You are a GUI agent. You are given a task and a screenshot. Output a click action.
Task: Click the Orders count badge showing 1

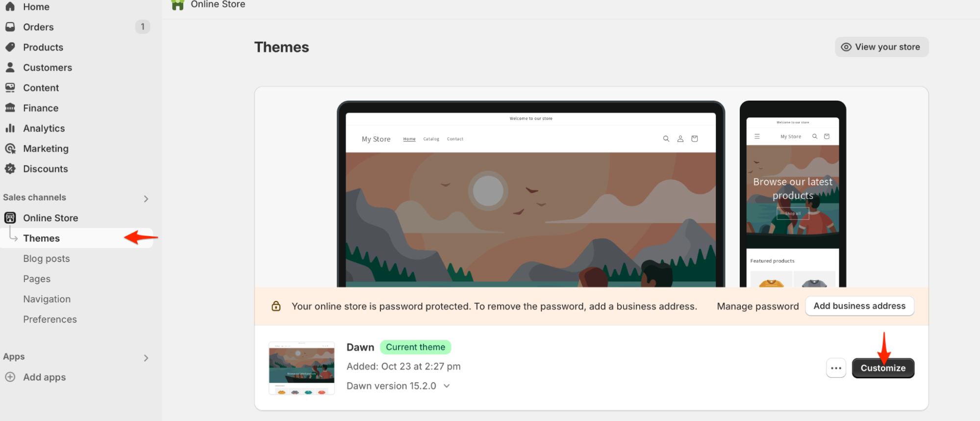pos(143,26)
